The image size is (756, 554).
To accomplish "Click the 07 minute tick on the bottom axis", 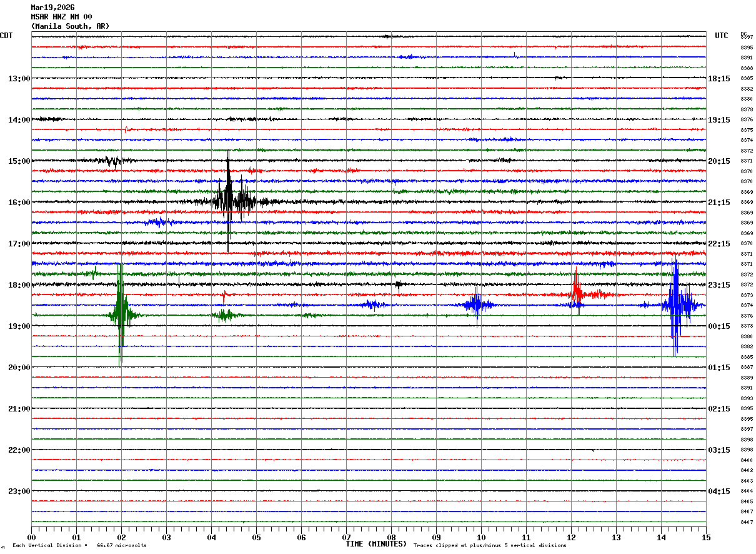I will [x=346, y=537].
